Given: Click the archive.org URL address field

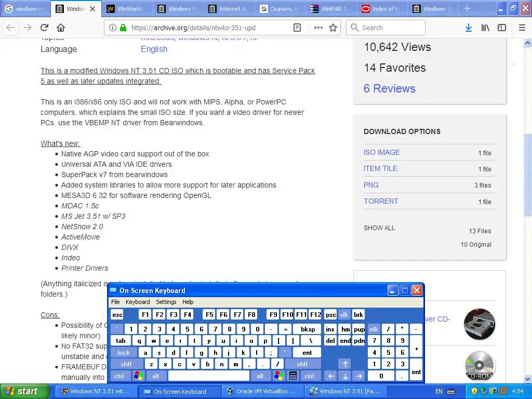Looking at the screenshot, I should tap(193, 28).
